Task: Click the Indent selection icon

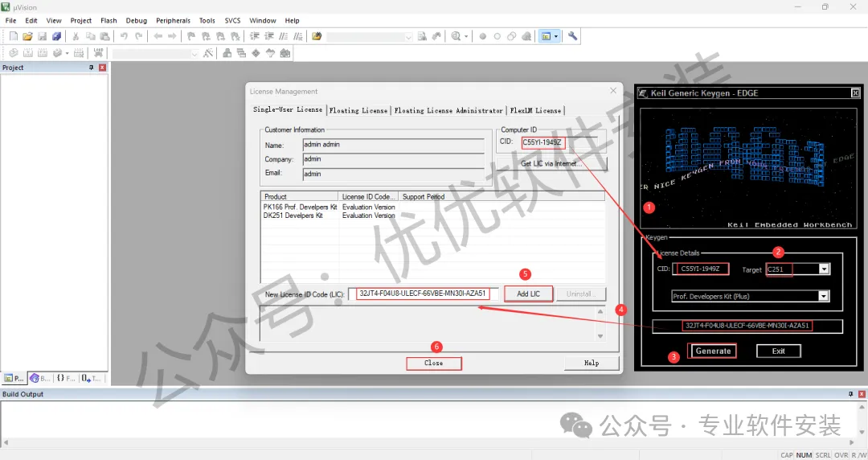Action: click(x=255, y=36)
